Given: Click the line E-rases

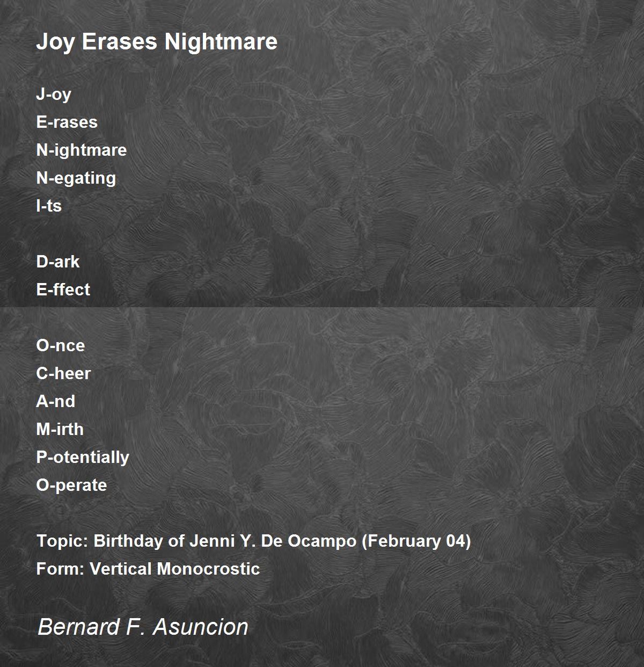Looking at the screenshot, I should pos(67,122).
